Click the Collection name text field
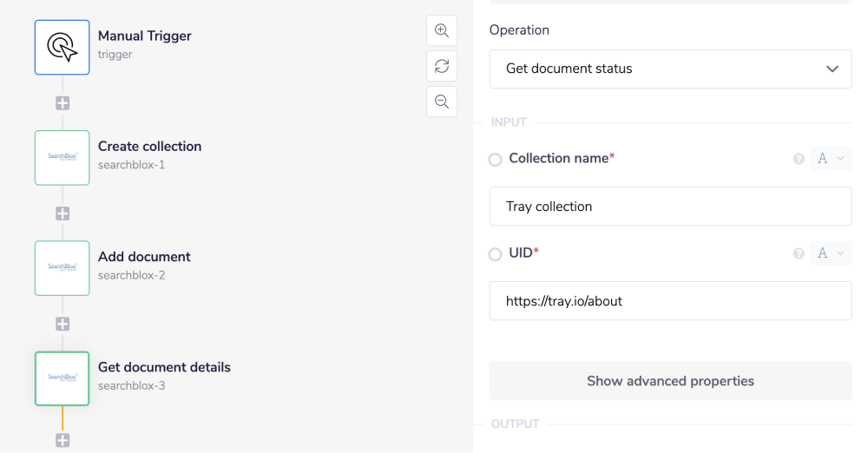Image resolution: width=868 pixels, height=453 pixels. (670, 207)
